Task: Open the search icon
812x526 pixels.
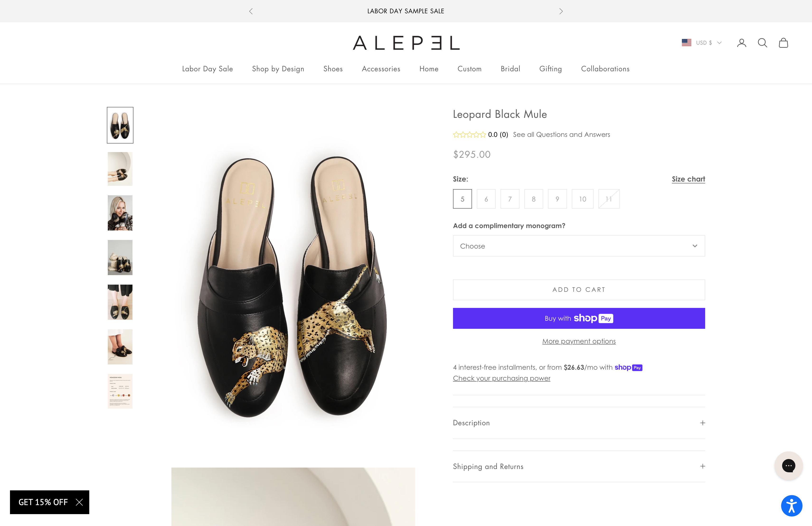Action: [762, 43]
